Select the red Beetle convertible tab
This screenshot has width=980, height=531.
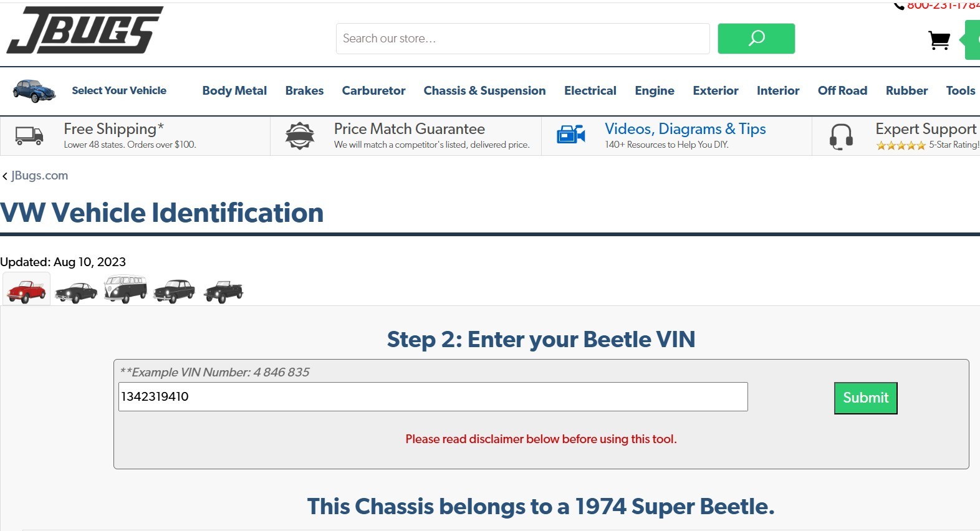pos(26,290)
